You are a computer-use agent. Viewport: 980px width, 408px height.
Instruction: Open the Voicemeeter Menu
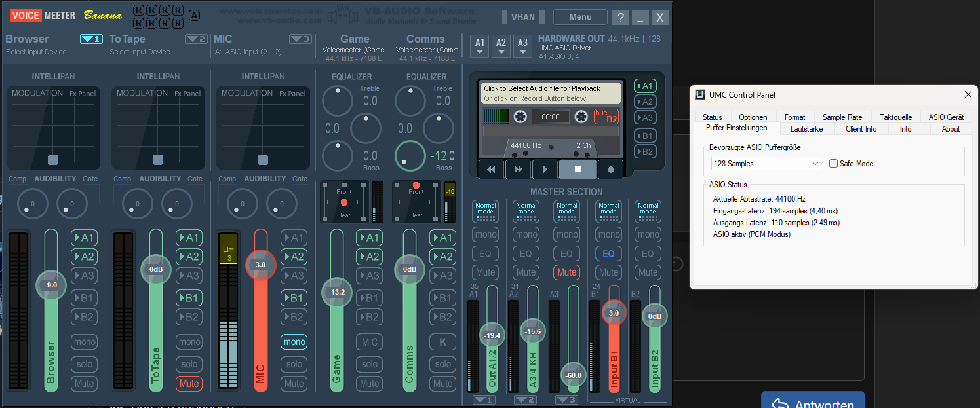point(580,17)
